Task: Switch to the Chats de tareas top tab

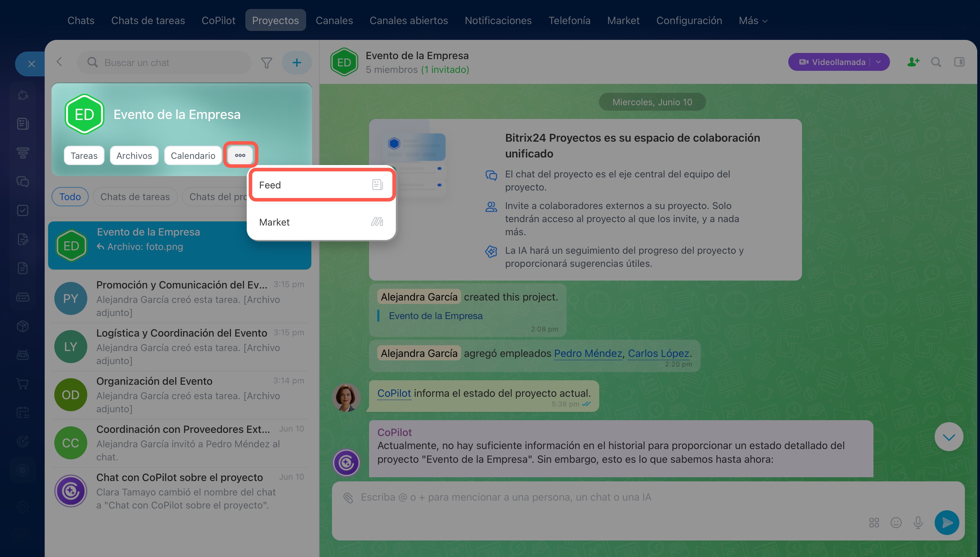Action: point(148,20)
